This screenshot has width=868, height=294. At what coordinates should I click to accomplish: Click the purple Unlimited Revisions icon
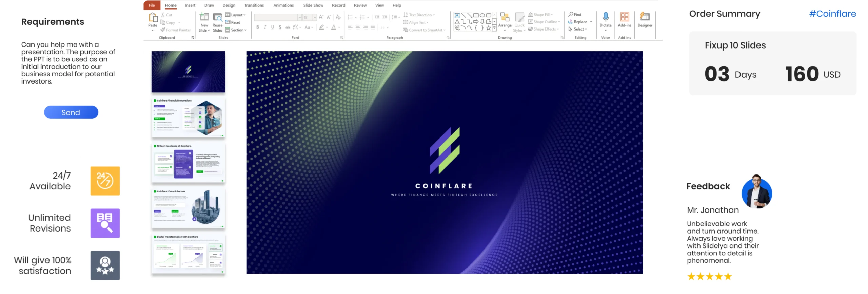pos(105,223)
